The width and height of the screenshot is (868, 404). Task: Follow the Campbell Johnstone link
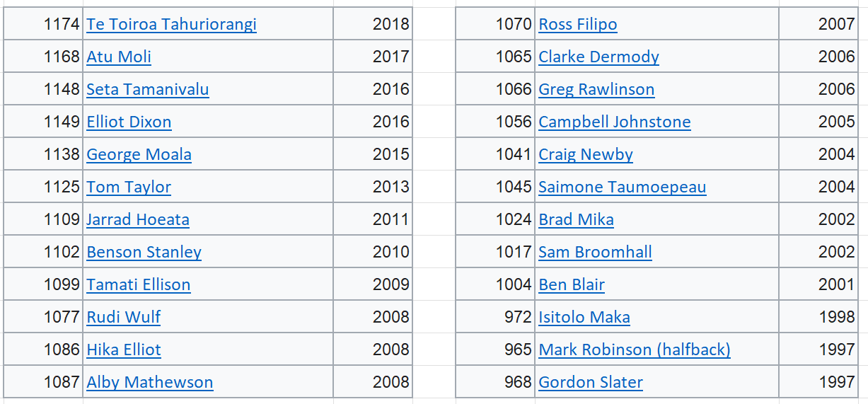615,122
